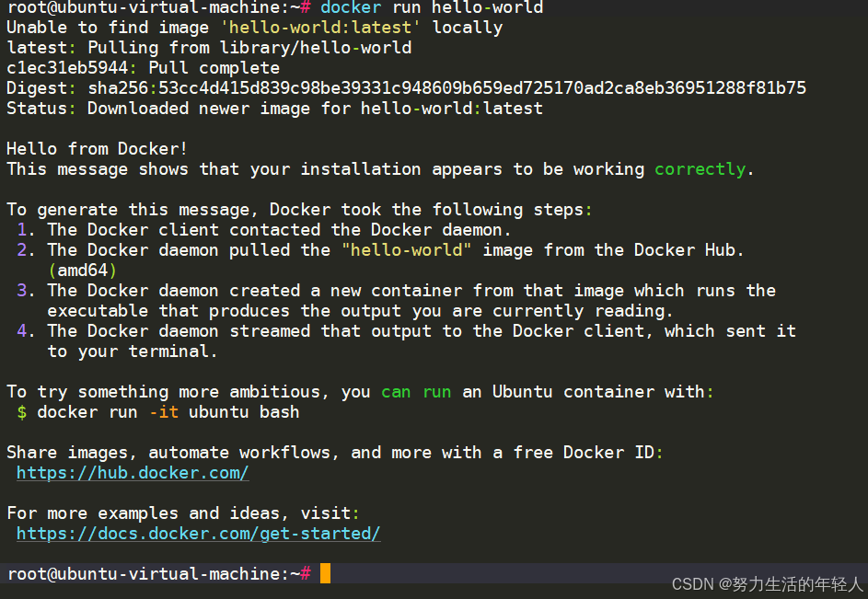Click 'To generate this message' line
Image resolution: width=868 pixels, height=599 pixels.
(299, 210)
